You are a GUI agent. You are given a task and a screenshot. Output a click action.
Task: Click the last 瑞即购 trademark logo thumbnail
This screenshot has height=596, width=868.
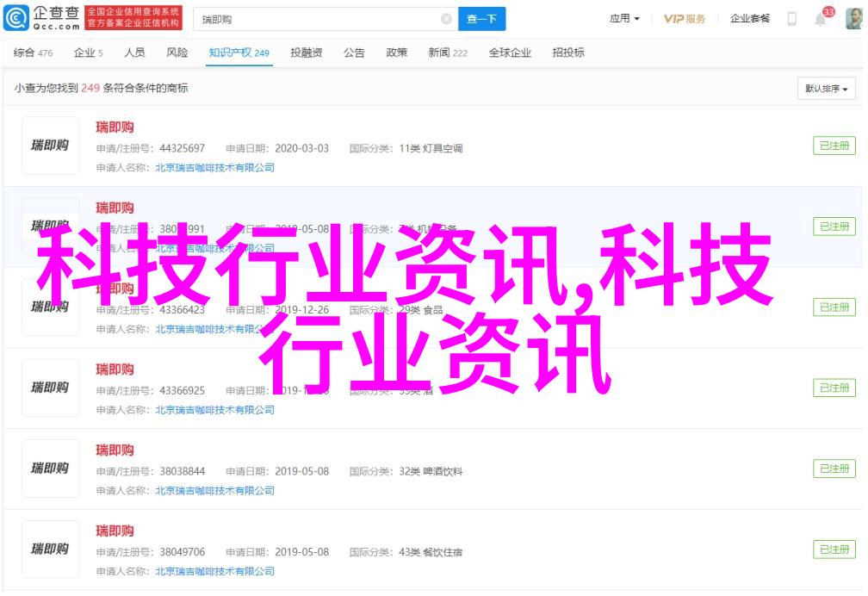(x=50, y=549)
